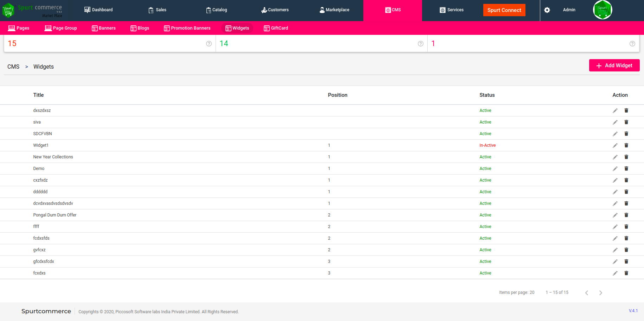
Task: Click the Admin user label
Action: 569,10
